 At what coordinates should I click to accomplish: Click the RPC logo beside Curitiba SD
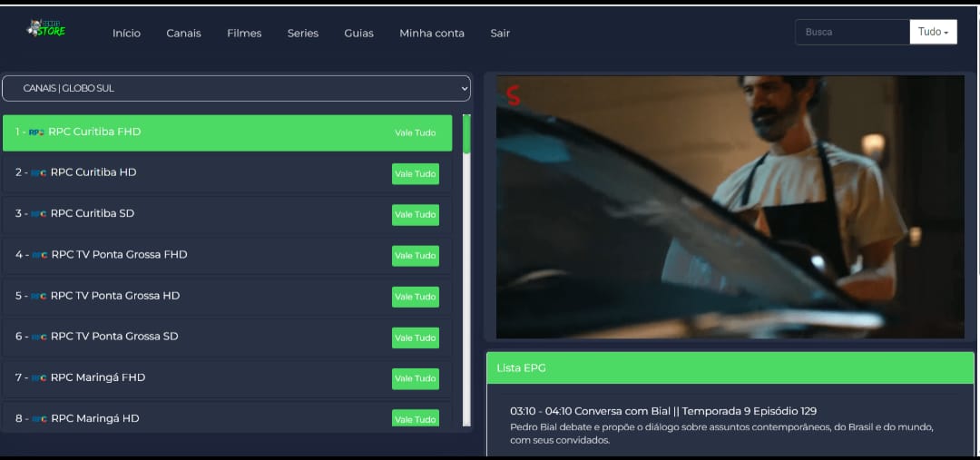pos(38,214)
